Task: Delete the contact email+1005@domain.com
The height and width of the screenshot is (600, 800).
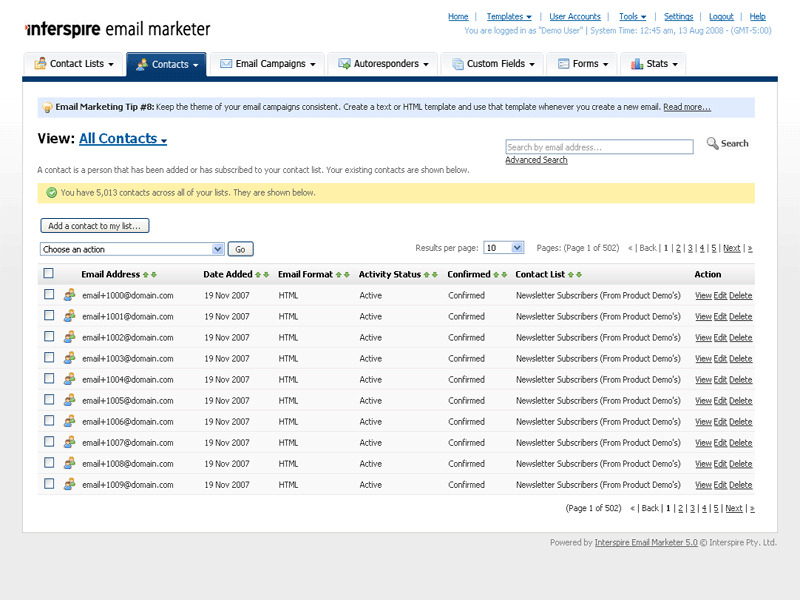Action: [x=740, y=401]
